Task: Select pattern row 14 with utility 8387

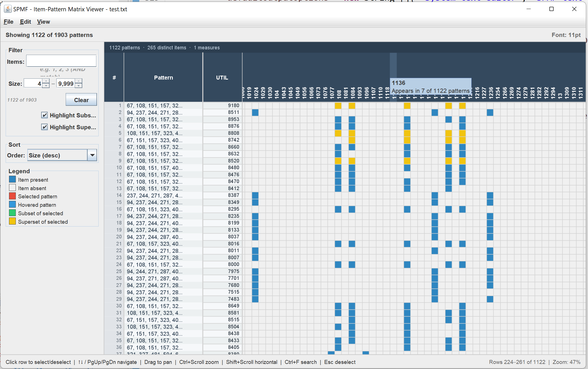Action: [163, 196]
